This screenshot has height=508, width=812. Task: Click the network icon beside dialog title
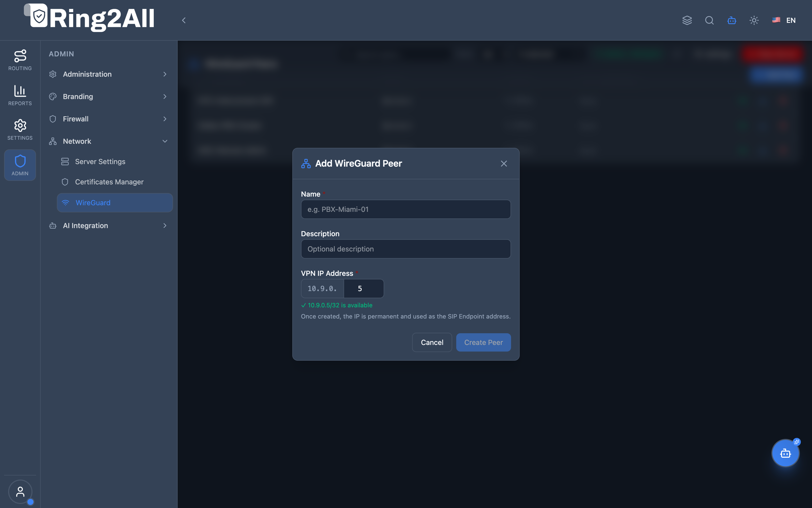(x=306, y=164)
